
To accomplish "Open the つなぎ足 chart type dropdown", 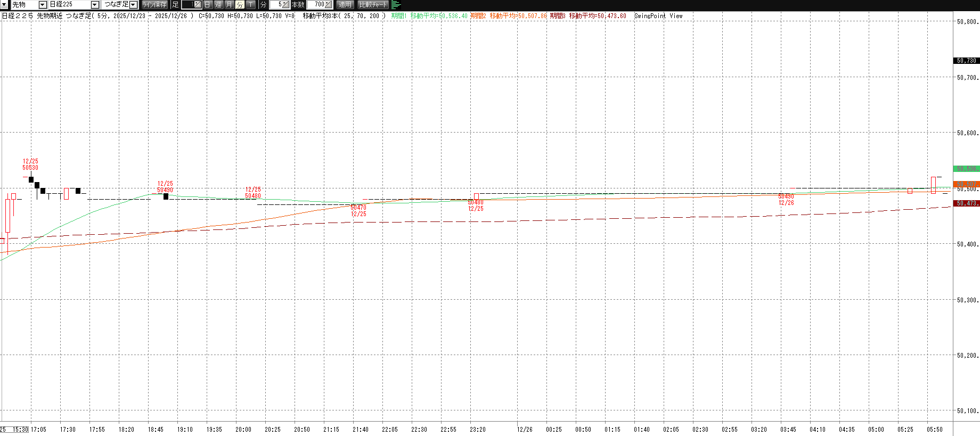I will click(133, 5).
